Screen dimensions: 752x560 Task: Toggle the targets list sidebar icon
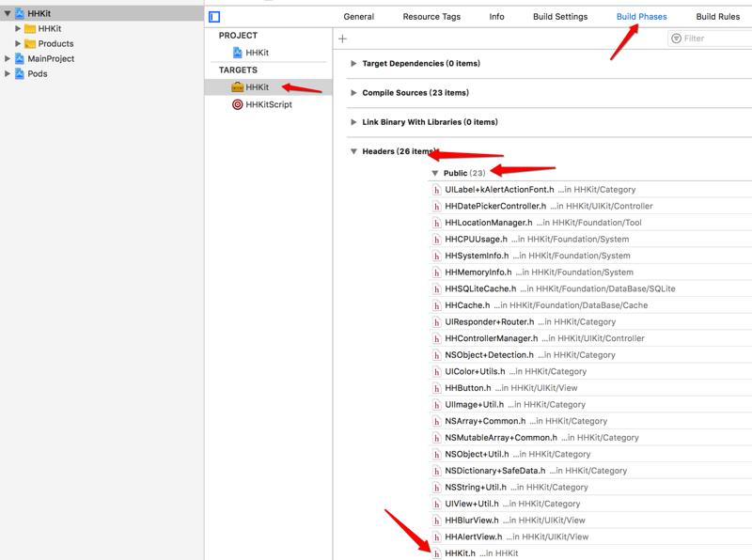(x=214, y=17)
